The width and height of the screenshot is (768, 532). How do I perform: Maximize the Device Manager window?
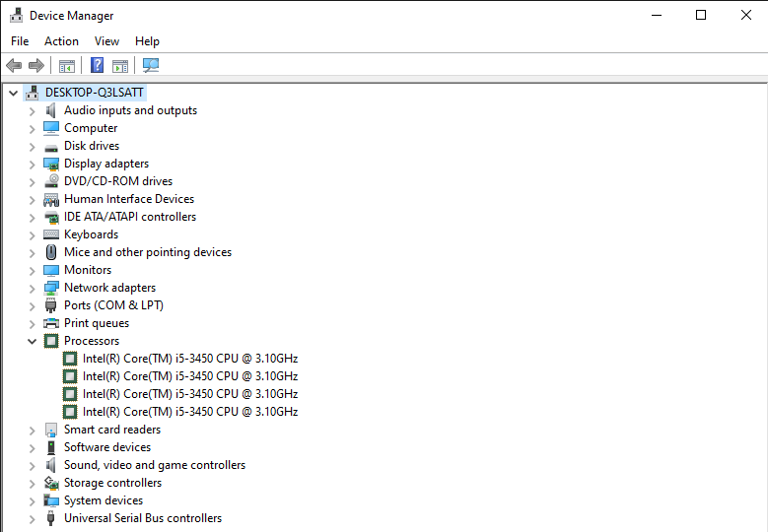pos(701,15)
